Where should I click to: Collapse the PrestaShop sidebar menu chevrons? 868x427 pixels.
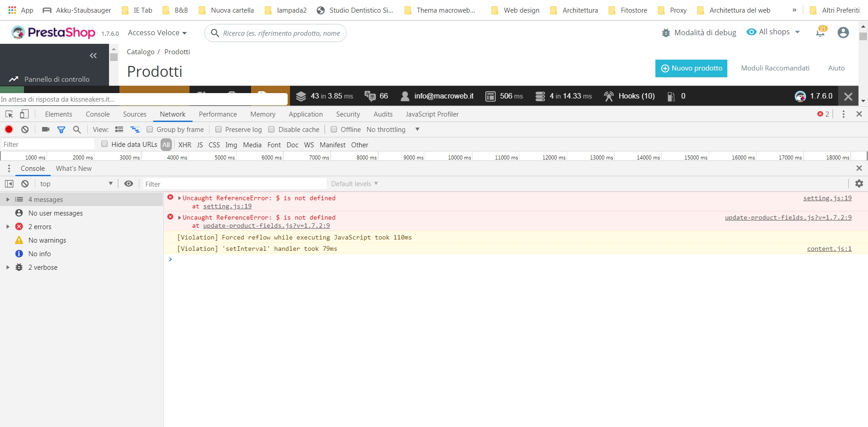click(x=93, y=56)
